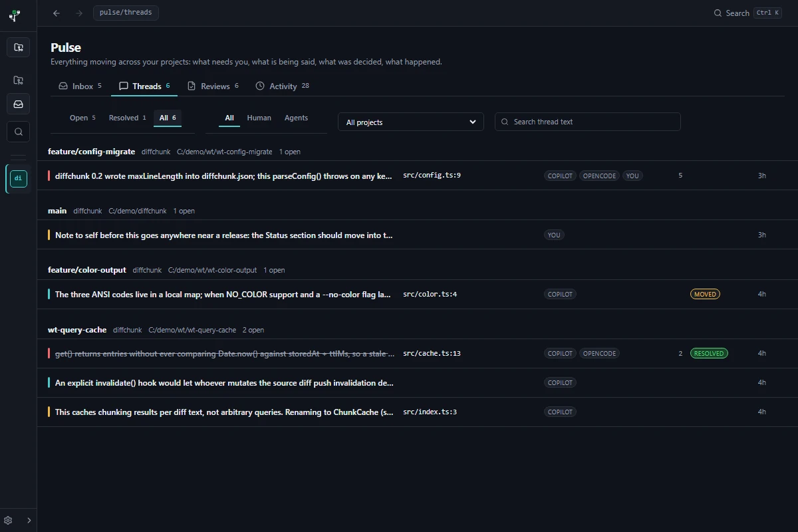
Task: Open the feature/config-migrate branch header
Action: click(91, 152)
